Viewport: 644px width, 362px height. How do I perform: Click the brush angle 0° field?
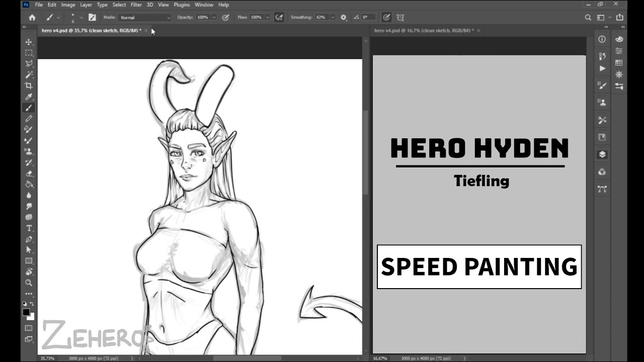(x=368, y=17)
